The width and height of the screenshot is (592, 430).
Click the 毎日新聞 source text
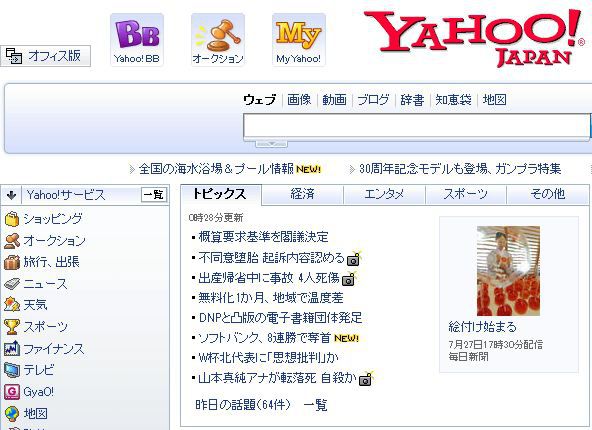click(x=469, y=356)
